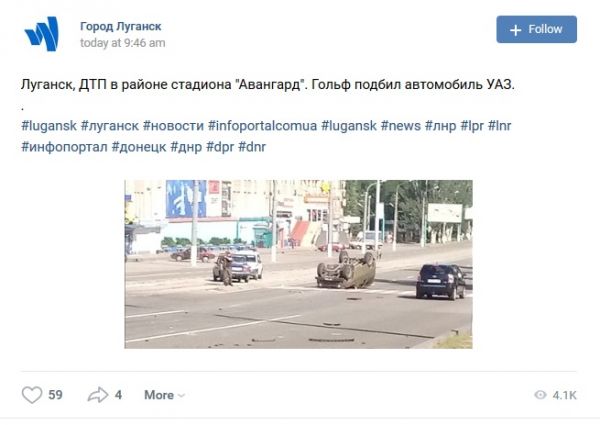Image resolution: width=600 pixels, height=425 pixels.
Task: Like the post with heart icon
Action: coord(32,395)
